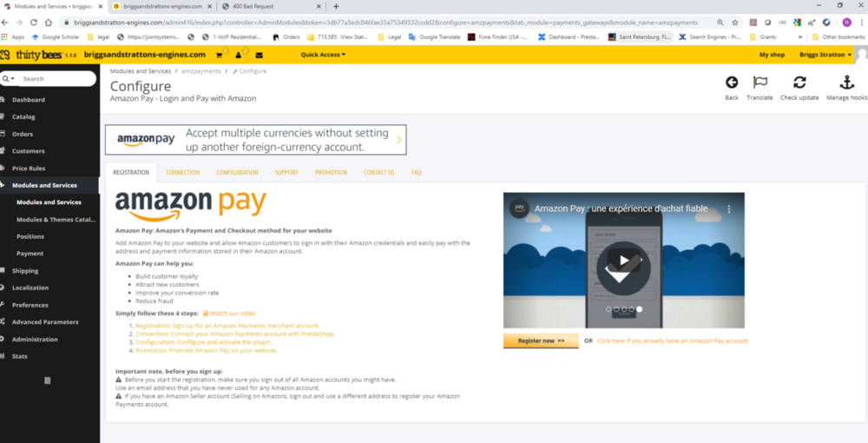Image resolution: width=868 pixels, height=443 pixels.
Task: Open a new browser tab
Action: [x=336, y=7]
